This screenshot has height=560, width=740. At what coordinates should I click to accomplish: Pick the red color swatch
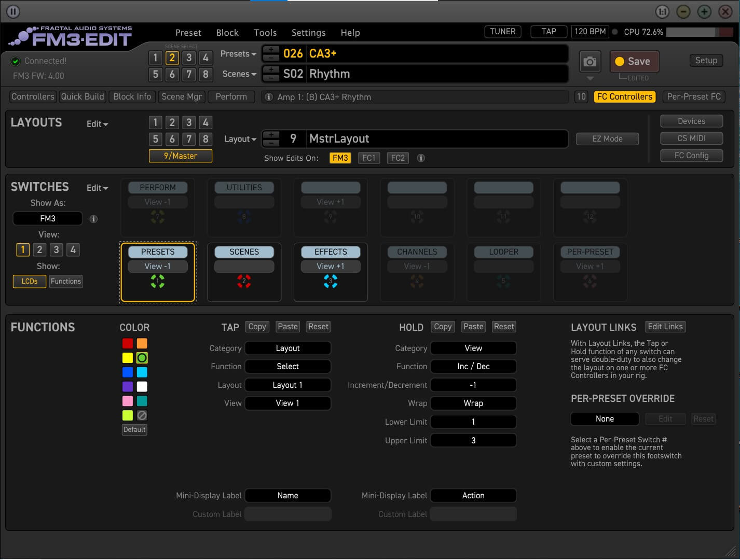(x=128, y=343)
